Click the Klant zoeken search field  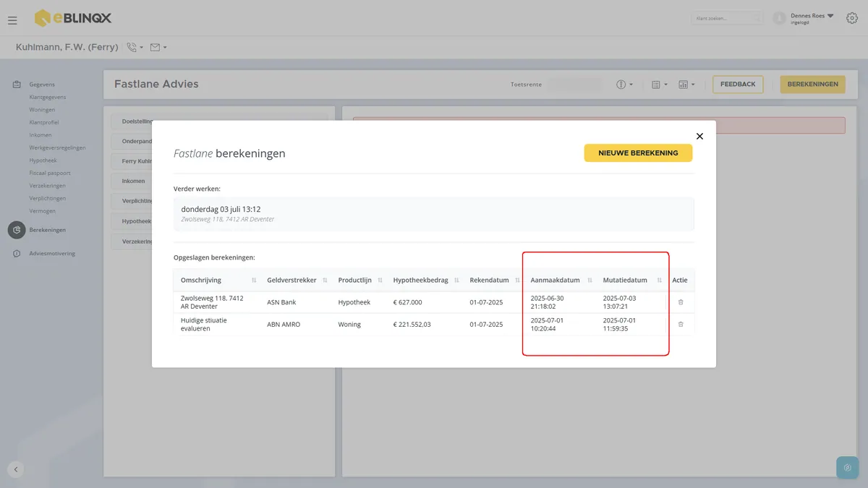[727, 18]
